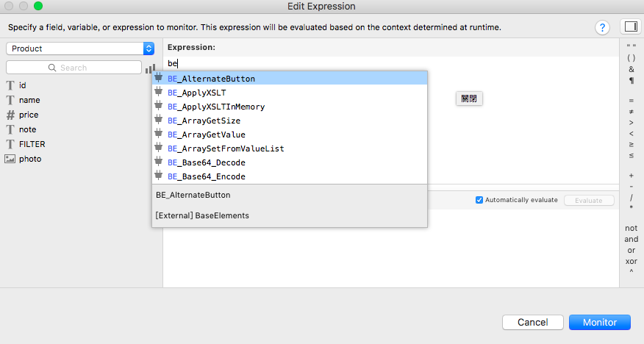The image size is (644, 344).
Task: Insert ampersand concatenation operator
Action: (632, 69)
